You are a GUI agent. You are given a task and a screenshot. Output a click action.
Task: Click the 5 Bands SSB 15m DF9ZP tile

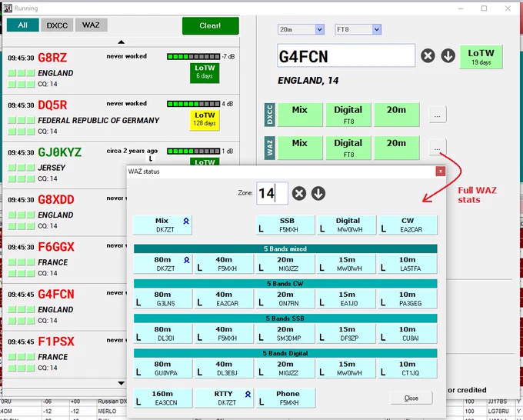pos(347,334)
